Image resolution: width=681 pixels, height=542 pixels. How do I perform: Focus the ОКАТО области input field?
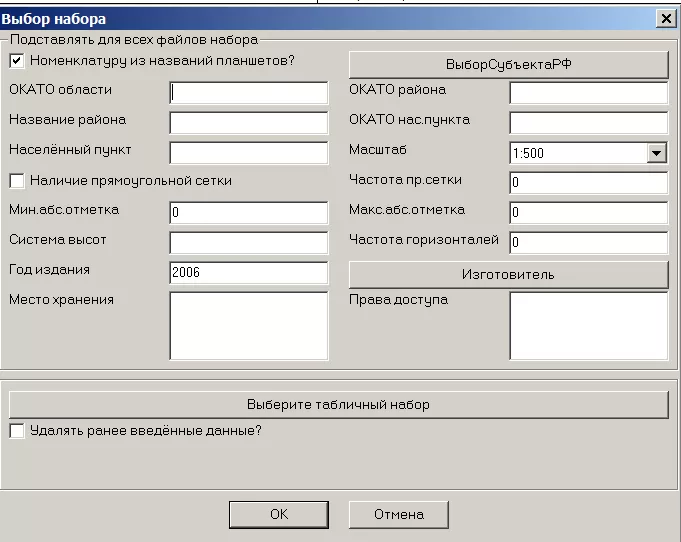coord(248,93)
